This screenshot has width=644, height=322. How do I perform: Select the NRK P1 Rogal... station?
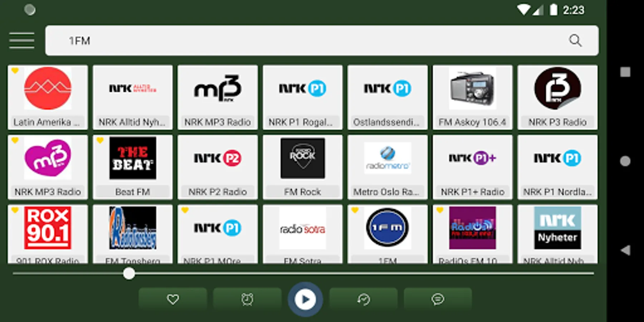click(x=303, y=97)
